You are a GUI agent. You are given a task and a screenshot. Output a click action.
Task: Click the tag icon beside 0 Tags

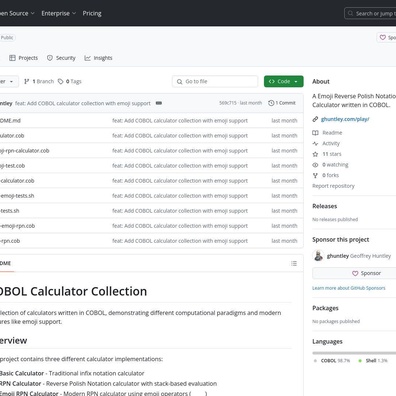tap(60, 81)
